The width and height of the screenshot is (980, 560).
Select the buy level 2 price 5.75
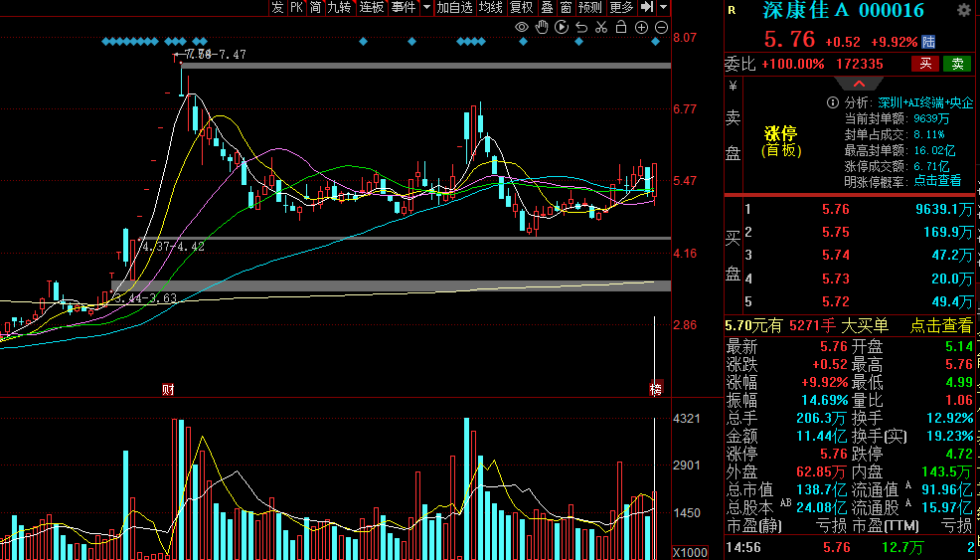836,232
